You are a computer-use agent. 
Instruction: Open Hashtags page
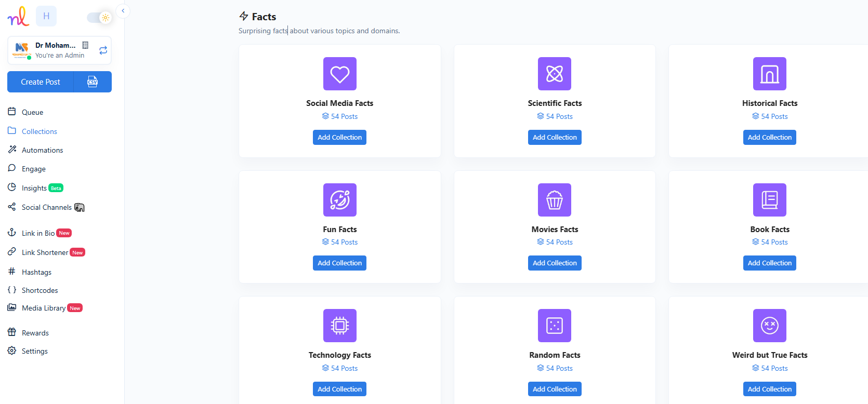coord(36,272)
